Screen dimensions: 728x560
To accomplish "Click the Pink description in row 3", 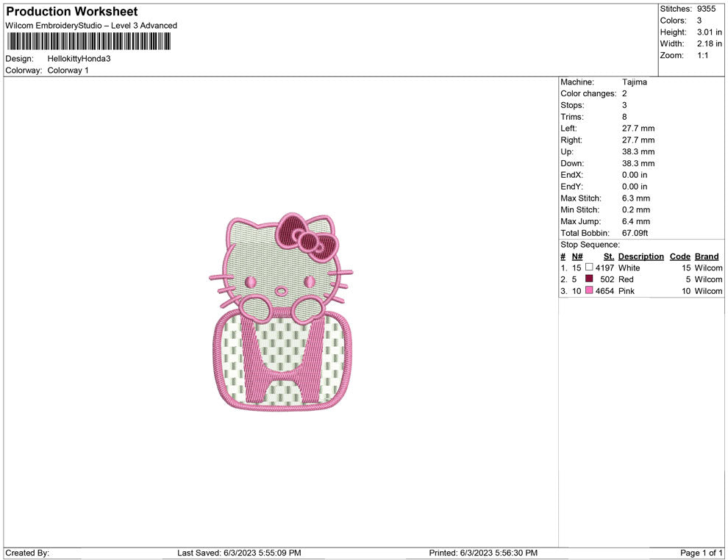I will pyautogui.click(x=627, y=291).
